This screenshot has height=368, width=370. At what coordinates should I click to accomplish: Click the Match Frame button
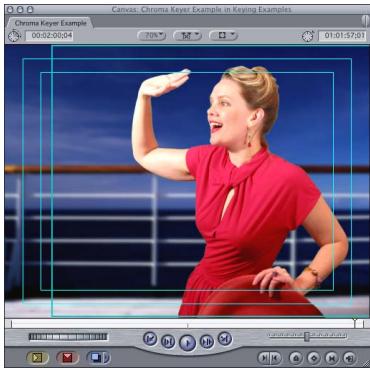(350, 358)
